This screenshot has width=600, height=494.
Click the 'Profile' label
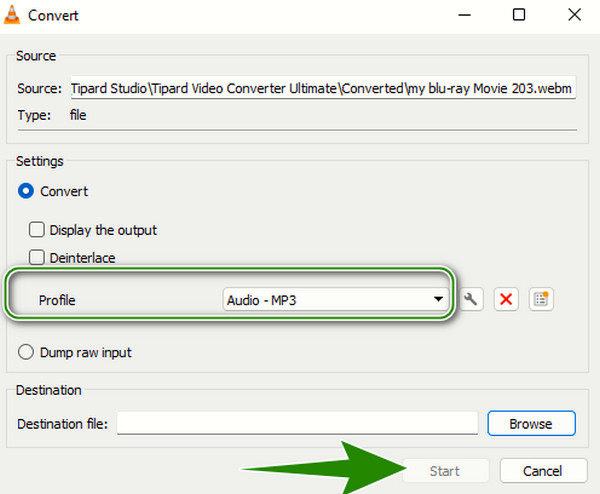tap(57, 300)
